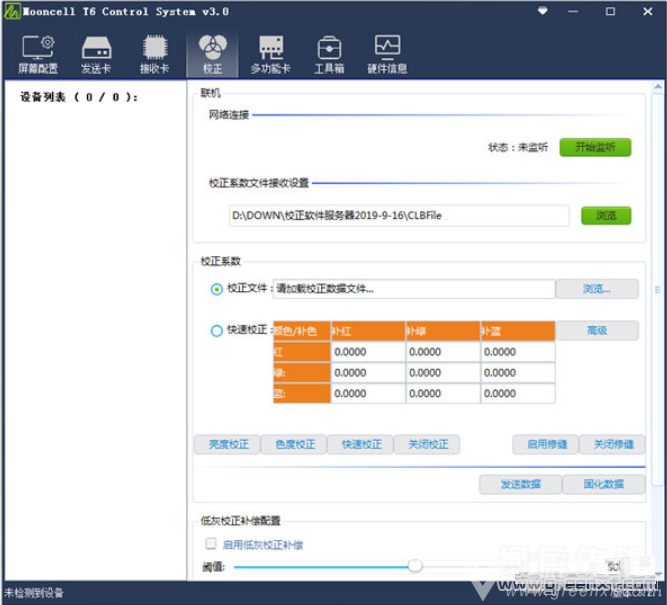
Task: Select the 校正文件 radio button
Action: point(217,289)
